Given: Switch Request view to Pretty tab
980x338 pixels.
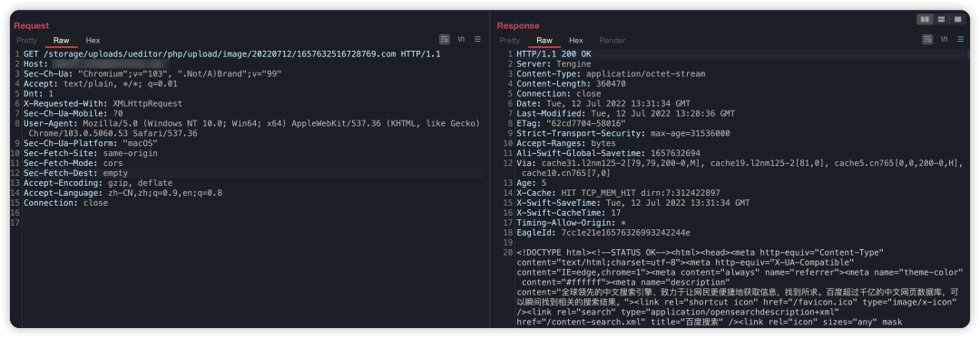Looking at the screenshot, I should tap(27, 40).
